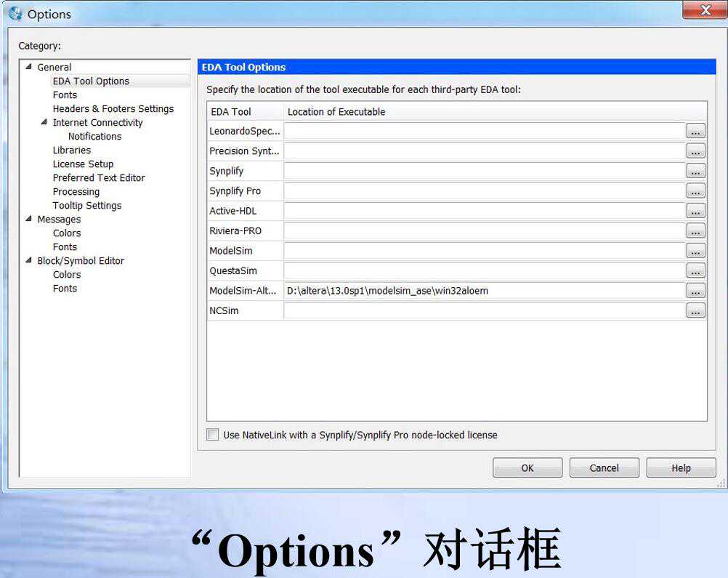Collapse the Internet Connectivity tree node
Screen dimensions: 728x578
[x=44, y=122]
